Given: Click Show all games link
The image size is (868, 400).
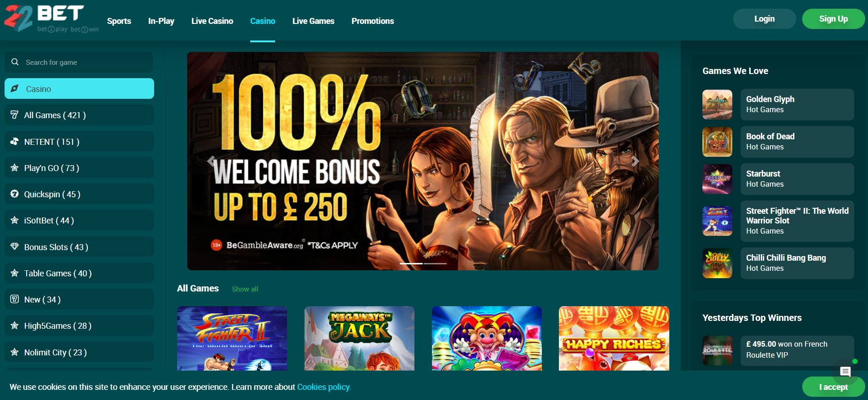Looking at the screenshot, I should coord(245,289).
